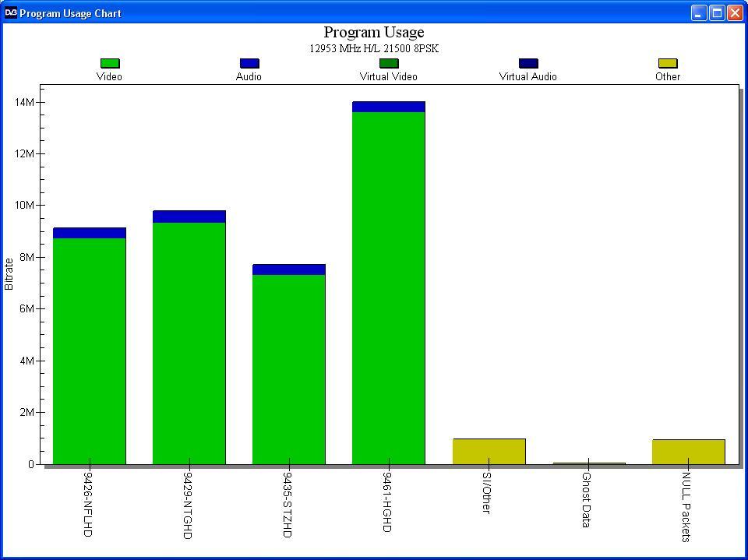Click blue audio segment of 9429-NTGHD bar

pos(189,217)
